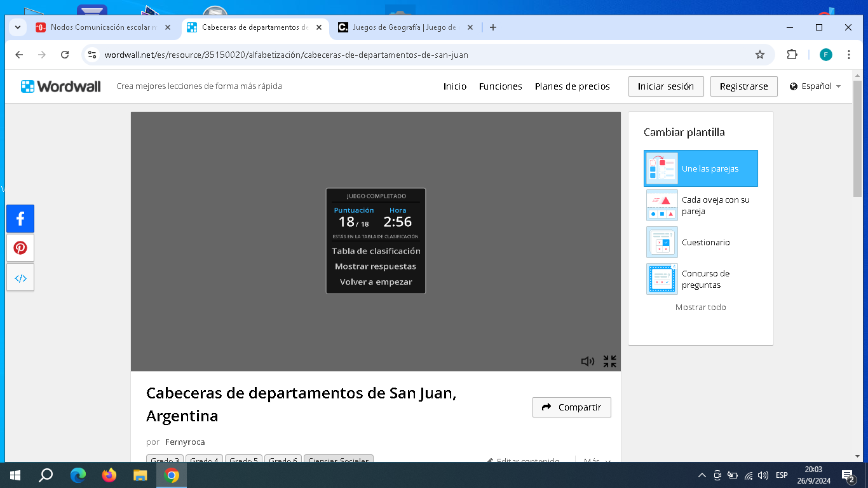Mute the game sound with speaker icon
The width and height of the screenshot is (868, 488).
[x=587, y=362]
